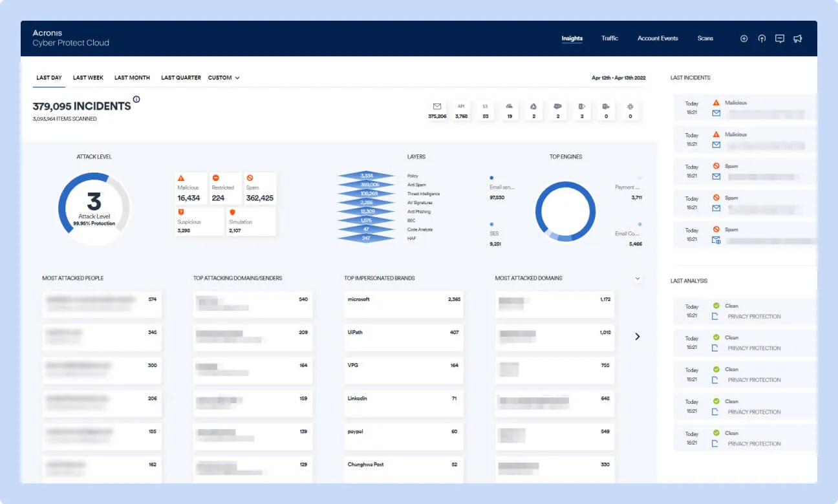This screenshot has height=504, width=838.
Task: Open attacking sender row with 209
Action: 253,337
